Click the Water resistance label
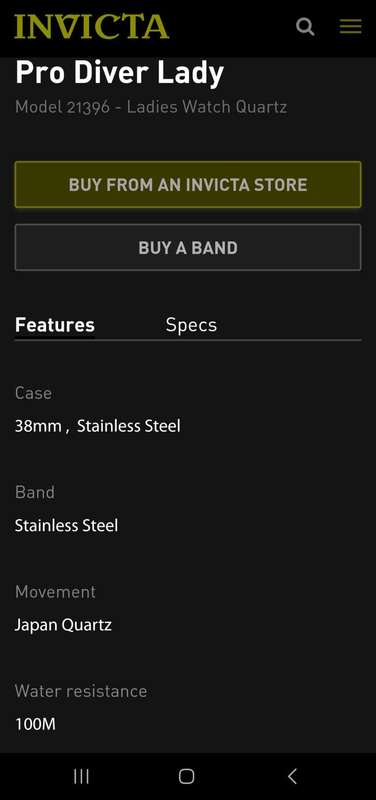Screen dimensions: 376x800 coord(81,691)
